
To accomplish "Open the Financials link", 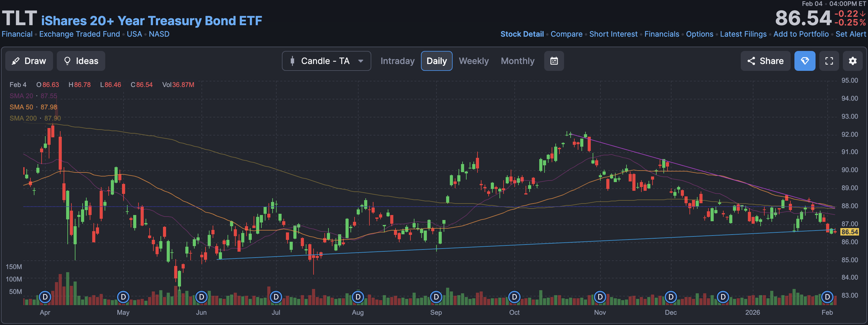I will tap(662, 34).
